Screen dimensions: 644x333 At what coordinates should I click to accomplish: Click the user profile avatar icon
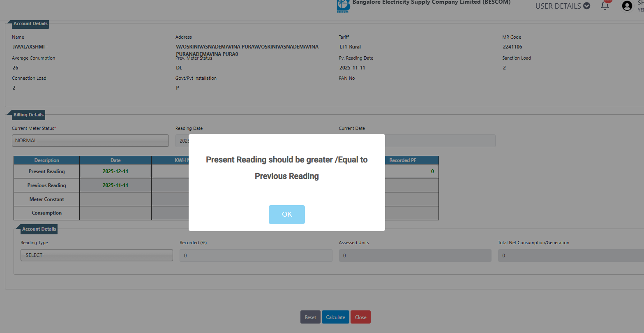point(627,6)
